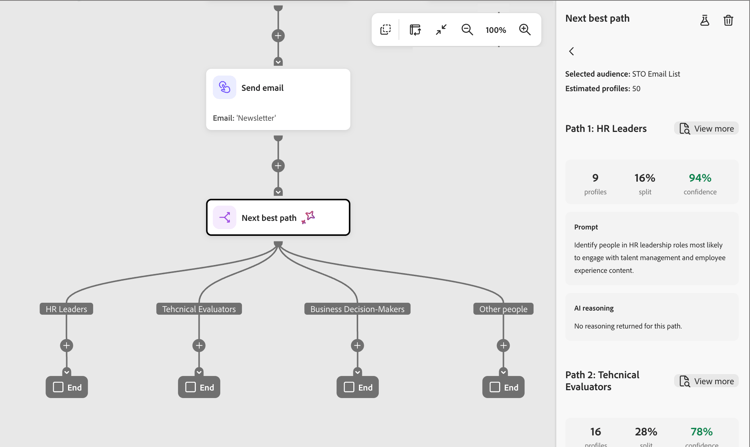Click the auto-arrange layout icon in toolbar

point(415,30)
